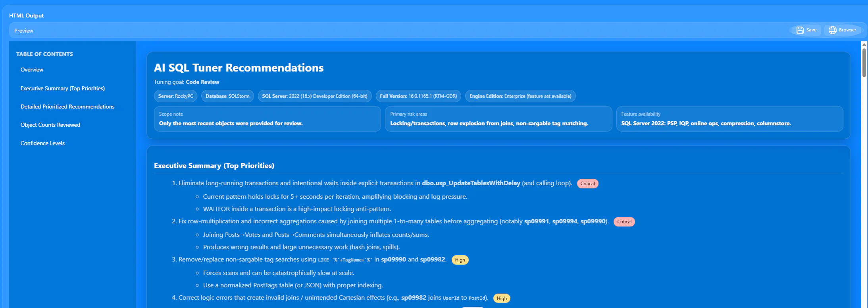Viewport: 868px width, 308px height.
Task: Click the Engine Edition: Enterprise pill
Action: (520, 96)
